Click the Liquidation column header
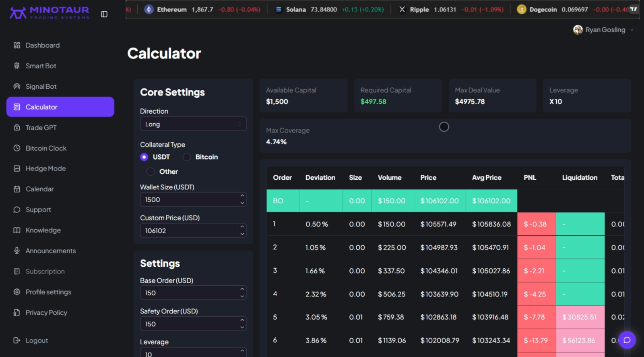The height and width of the screenshot is (357, 644). pyautogui.click(x=580, y=177)
